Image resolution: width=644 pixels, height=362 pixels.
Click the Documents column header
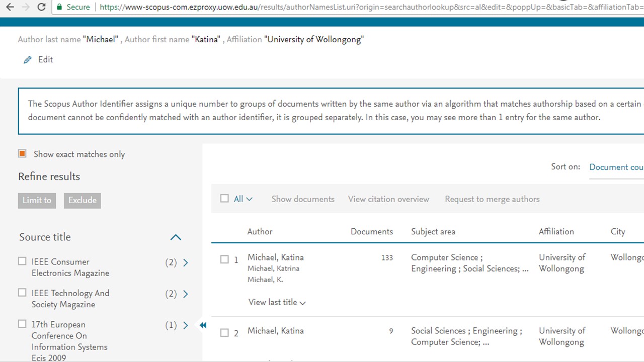pyautogui.click(x=372, y=232)
